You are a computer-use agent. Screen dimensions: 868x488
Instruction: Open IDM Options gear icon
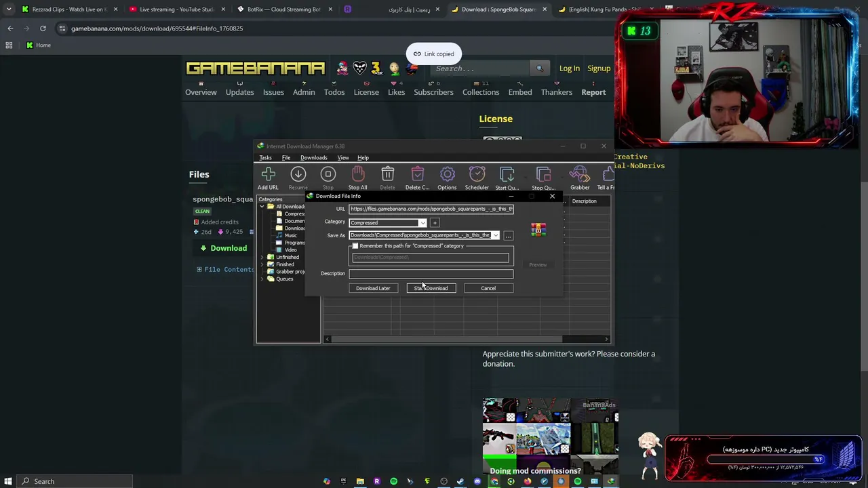[447, 175]
